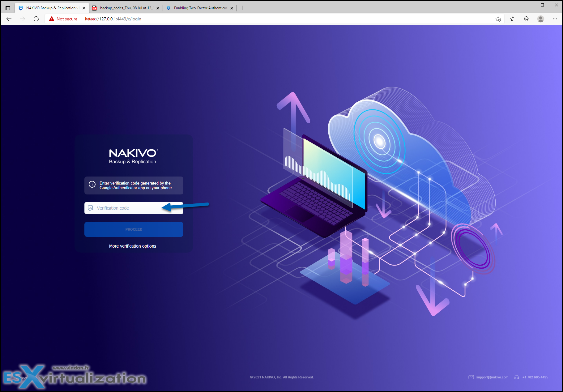Open a new browser tab
Viewport: 563px width, 392px height.
(242, 8)
